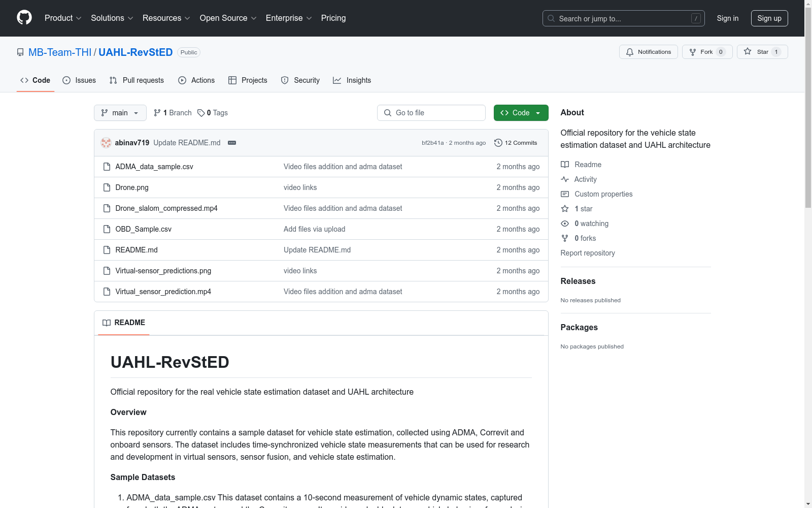Viewport: 812px width, 508px height.
Task: Expand the green Code dropdown button
Action: [521, 113]
